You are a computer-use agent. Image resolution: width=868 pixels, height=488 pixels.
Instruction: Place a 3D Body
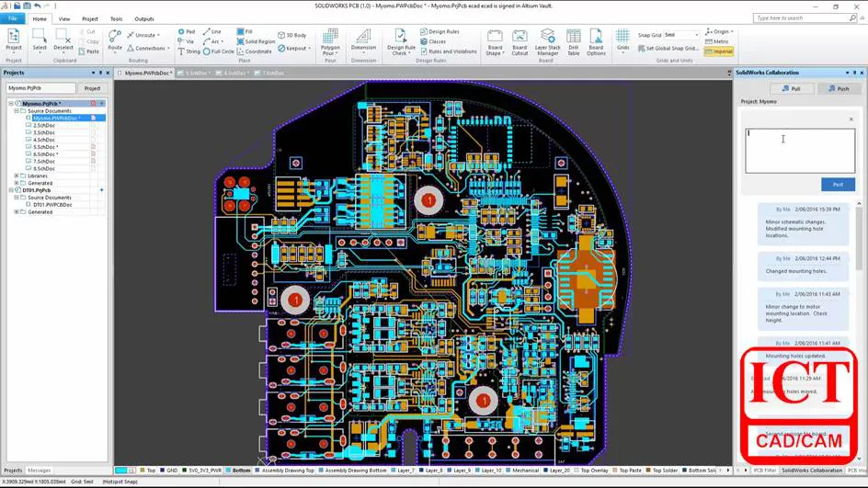pos(291,36)
